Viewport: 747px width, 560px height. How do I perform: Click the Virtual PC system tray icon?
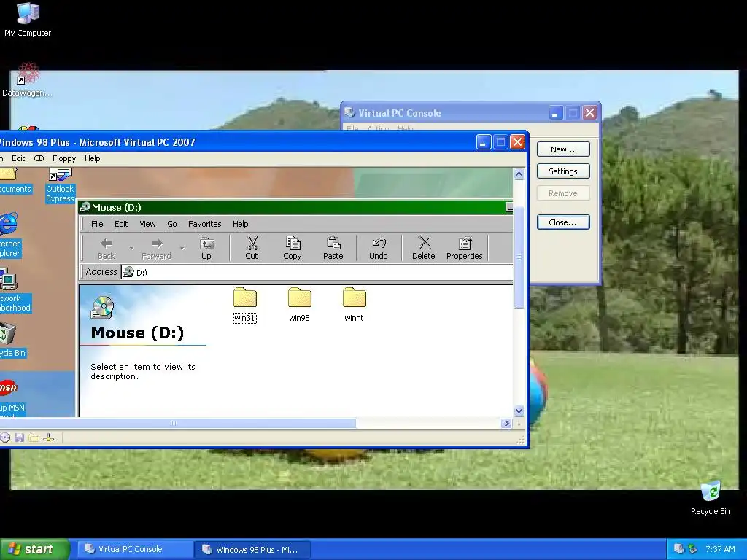[679, 549]
